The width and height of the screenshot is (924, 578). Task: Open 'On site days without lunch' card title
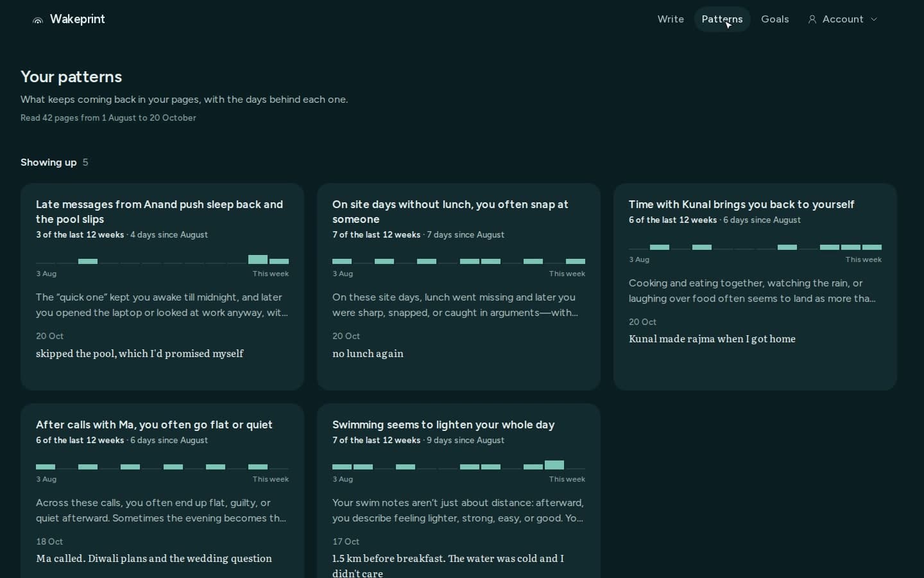[450, 212]
